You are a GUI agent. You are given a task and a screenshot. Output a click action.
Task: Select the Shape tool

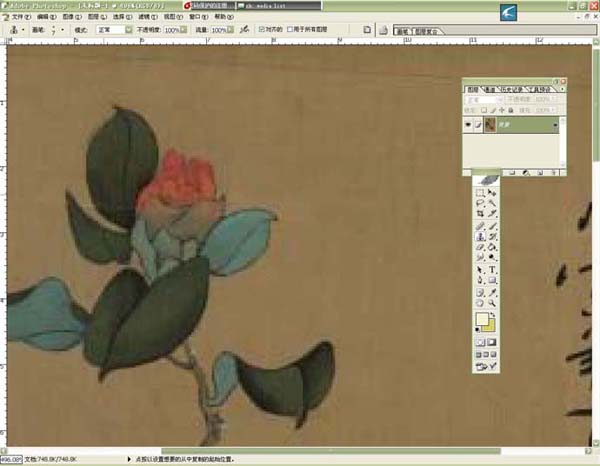pos(492,280)
